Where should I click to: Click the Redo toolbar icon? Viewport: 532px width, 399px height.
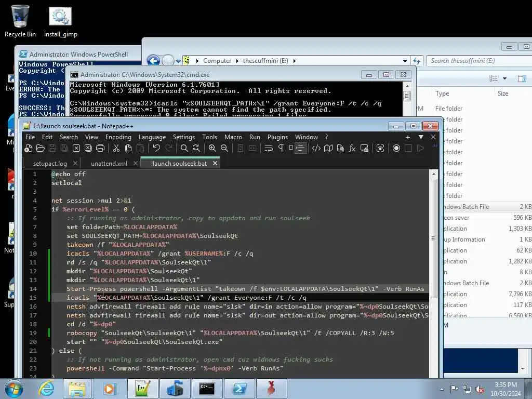(168, 148)
